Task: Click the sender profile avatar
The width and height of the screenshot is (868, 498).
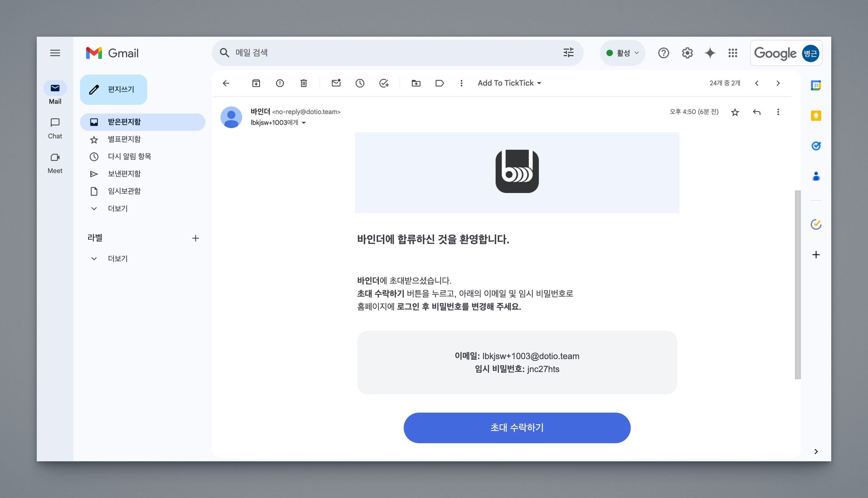Action: (x=231, y=117)
